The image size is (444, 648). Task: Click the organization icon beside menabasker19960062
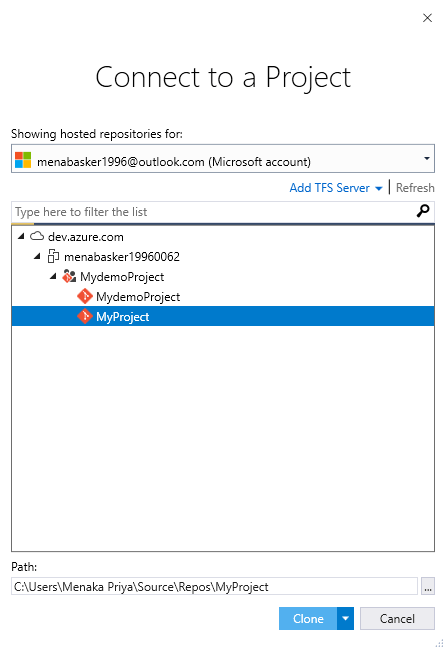tap(53, 256)
